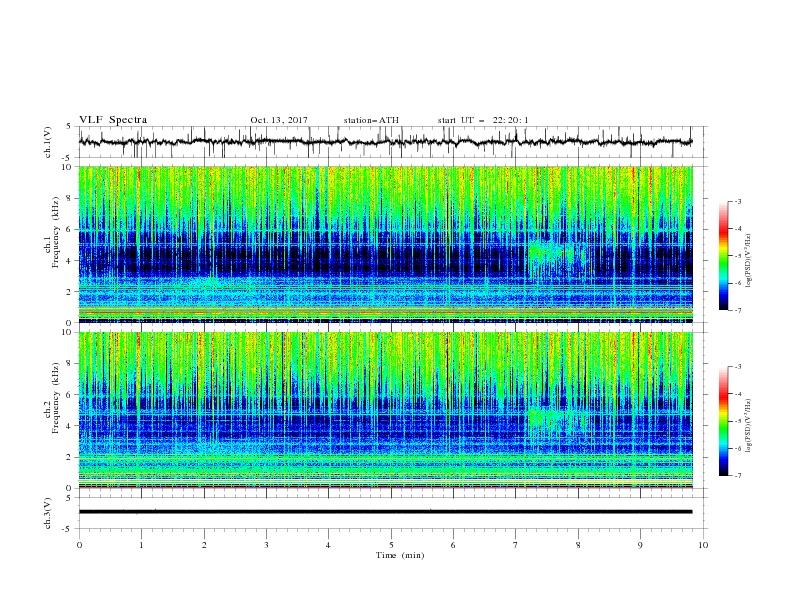Click time axis tick label '0'
Viewport: 792px width, 612px height.
79,545
